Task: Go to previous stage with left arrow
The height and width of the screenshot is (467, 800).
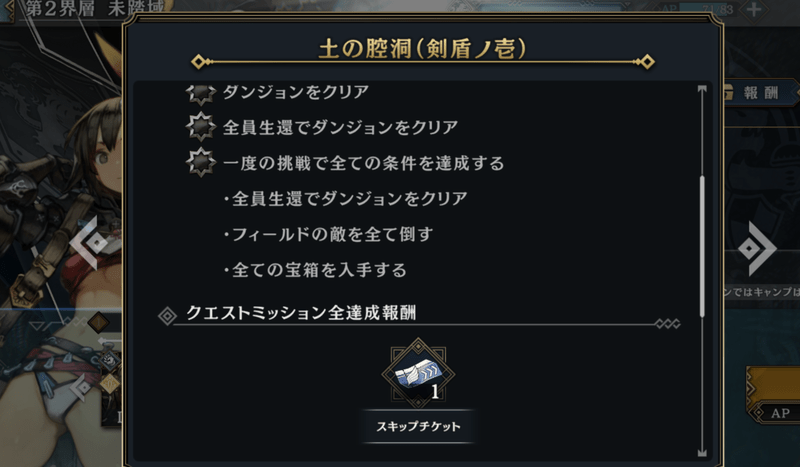Action: (90, 243)
